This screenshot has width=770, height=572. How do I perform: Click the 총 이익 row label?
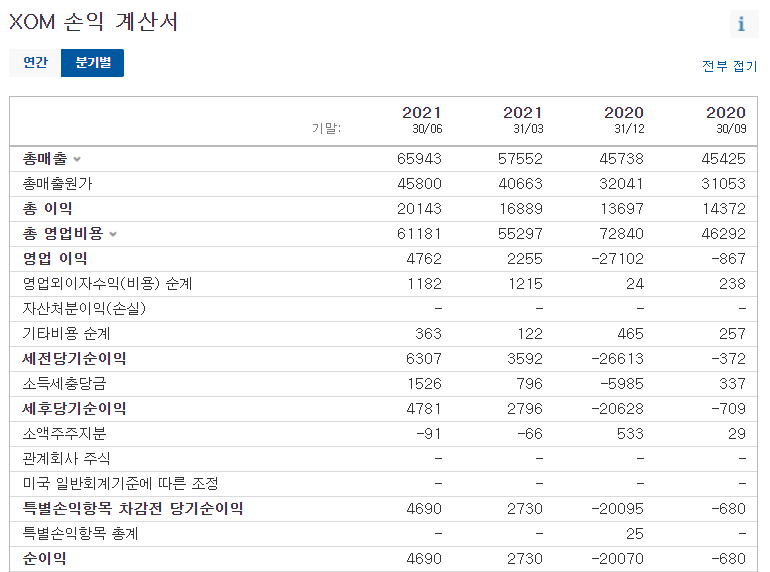[48, 209]
